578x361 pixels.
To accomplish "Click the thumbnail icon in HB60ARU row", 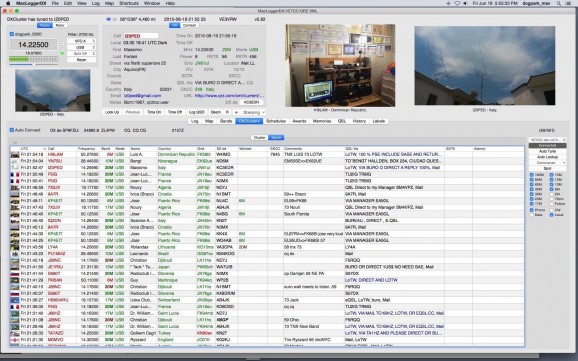I will (15, 300).
